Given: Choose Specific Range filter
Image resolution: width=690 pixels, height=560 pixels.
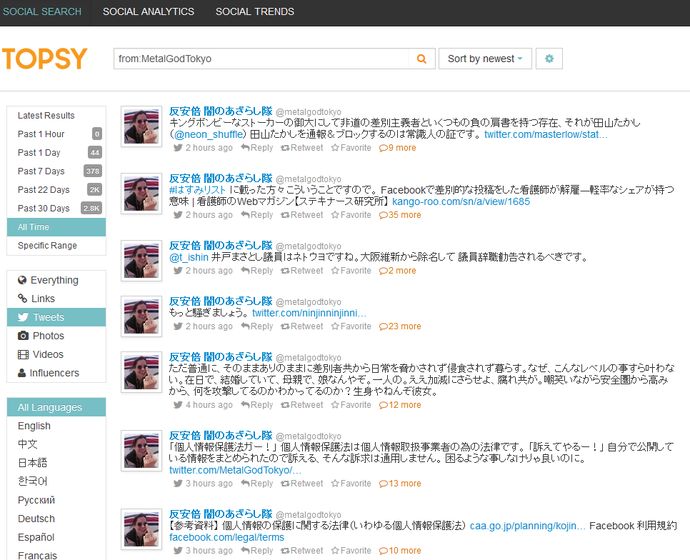Looking at the screenshot, I should pos(56,245).
